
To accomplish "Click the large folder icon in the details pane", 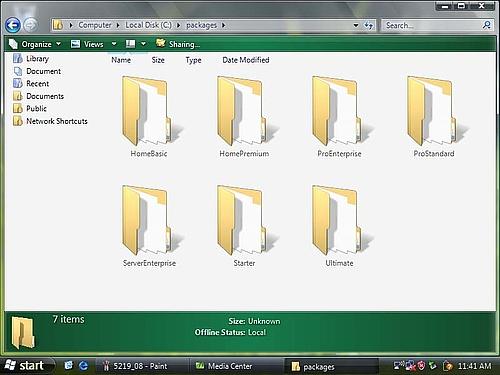I will (x=23, y=332).
